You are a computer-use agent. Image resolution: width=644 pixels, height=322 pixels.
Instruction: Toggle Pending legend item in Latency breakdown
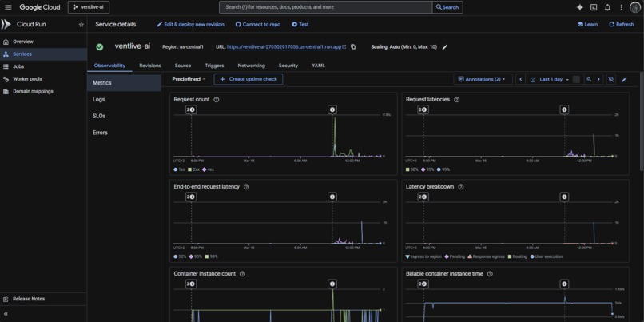pyautogui.click(x=455, y=256)
